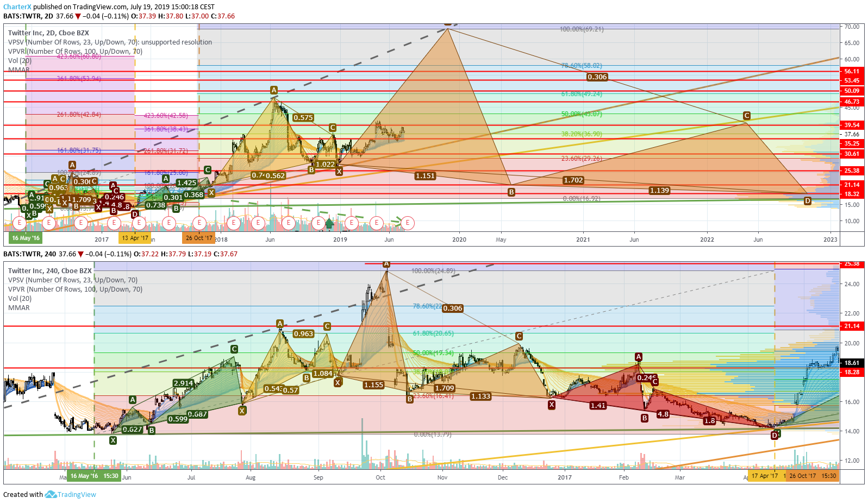Click the 100.00%(24.89) Fibonacci label
The image size is (868, 504).
point(433,270)
